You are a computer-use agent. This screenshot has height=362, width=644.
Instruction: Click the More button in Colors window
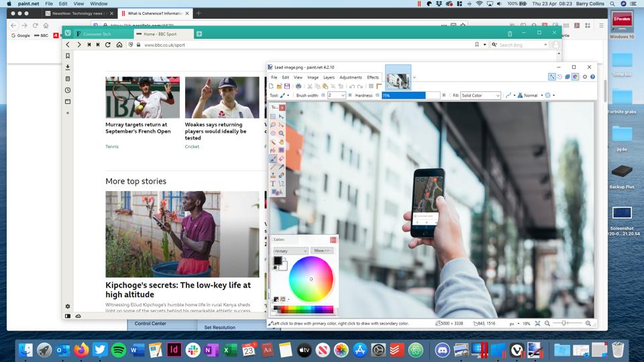[x=322, y=251]
